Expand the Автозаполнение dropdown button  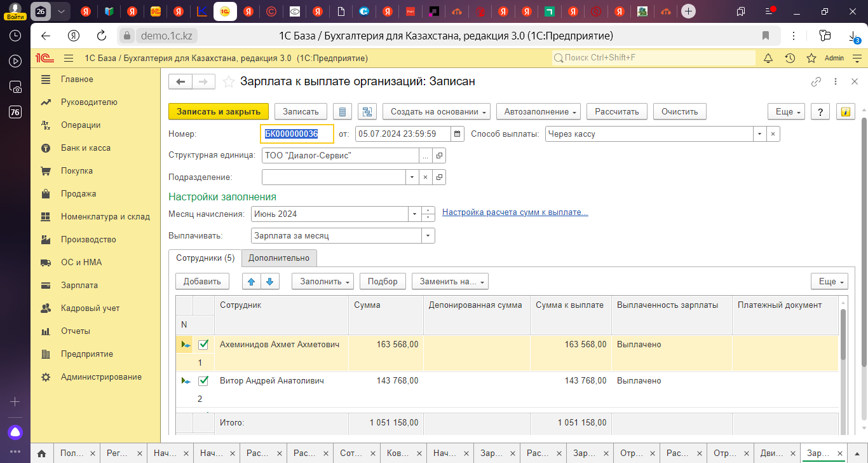coord(538,111)
